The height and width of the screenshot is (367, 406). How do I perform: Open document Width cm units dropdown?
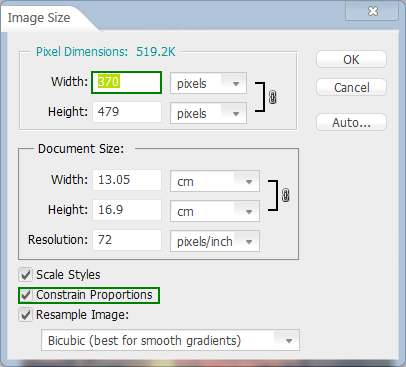click(x=215, y=181)
